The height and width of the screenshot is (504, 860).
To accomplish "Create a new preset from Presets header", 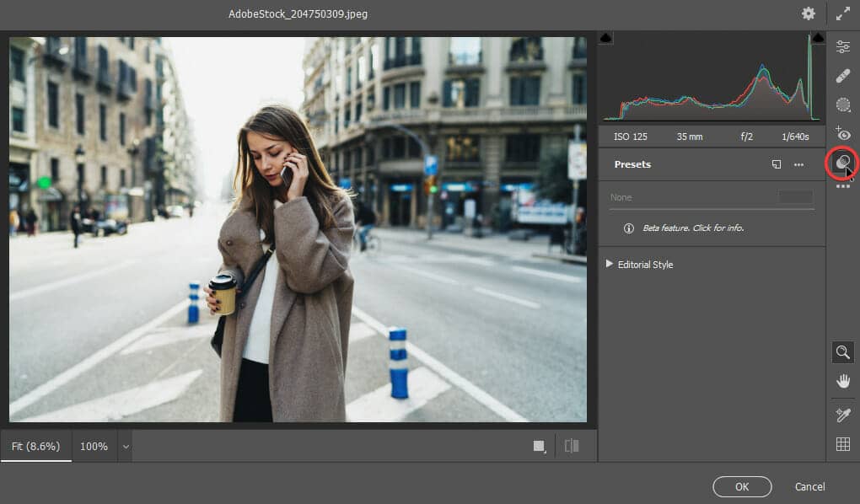I will (x=777, y=164).
